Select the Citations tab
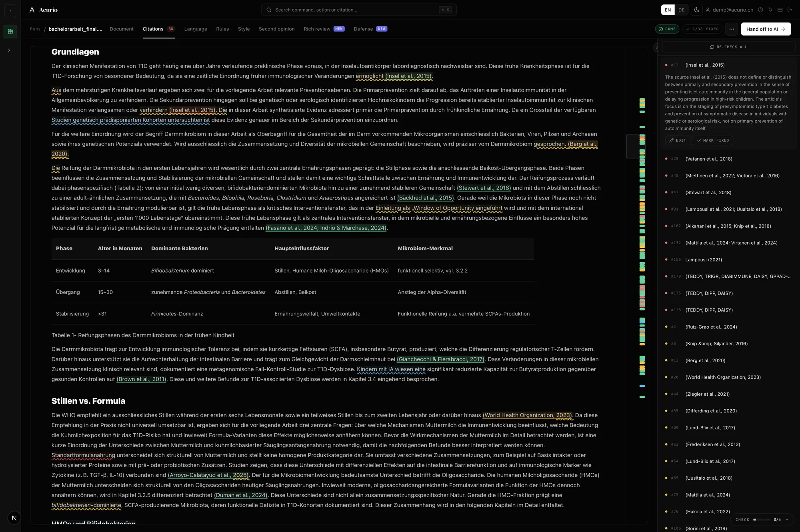Viewport: 800px width, 532px height. coord(159,29)
